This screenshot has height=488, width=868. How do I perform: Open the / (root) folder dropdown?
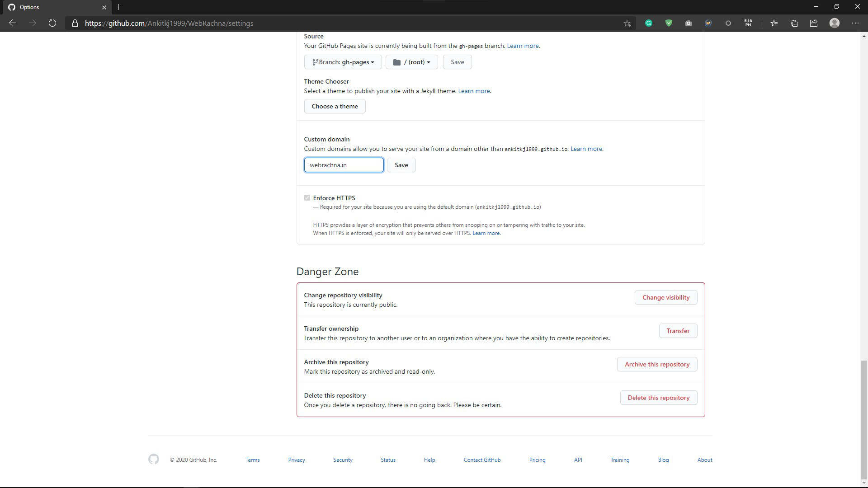click(411, 62)
